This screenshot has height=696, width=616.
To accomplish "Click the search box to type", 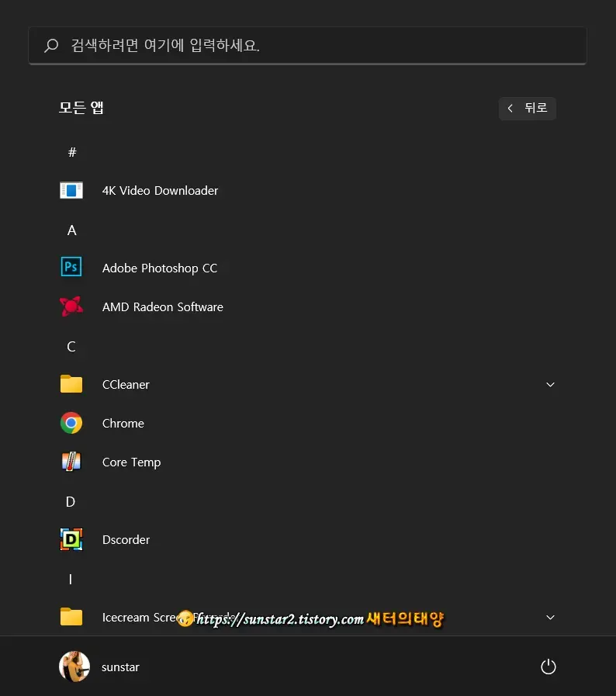I will (x=307, y=45).
